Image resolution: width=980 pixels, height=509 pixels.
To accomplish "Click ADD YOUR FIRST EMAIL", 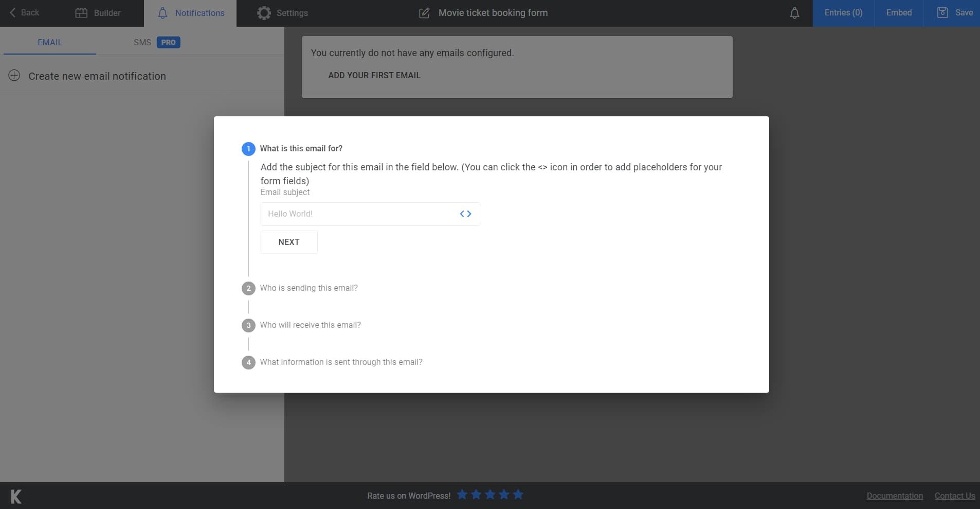I will click(374, 75).
